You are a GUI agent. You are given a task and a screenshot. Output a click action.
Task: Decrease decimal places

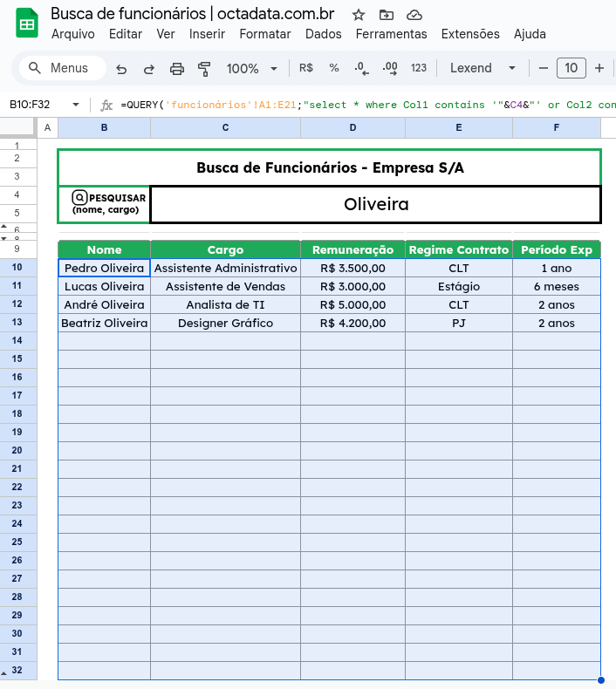click(361, 68)
